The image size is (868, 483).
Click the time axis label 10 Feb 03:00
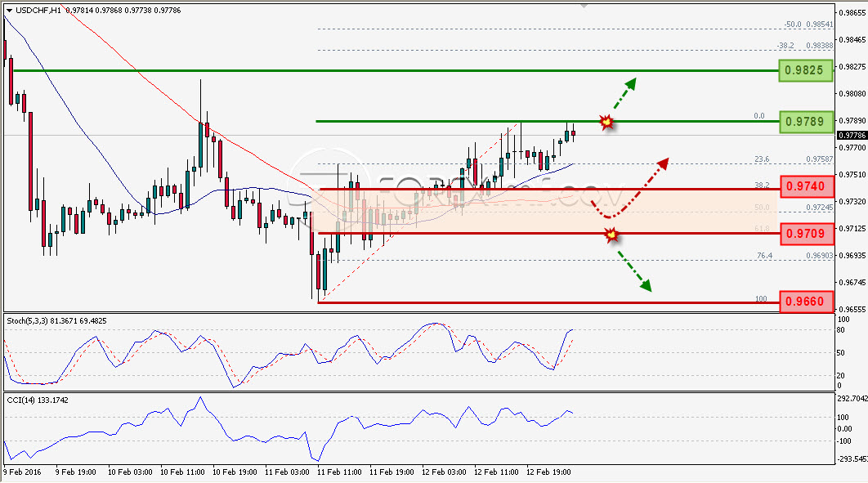[x=130, y=472]
